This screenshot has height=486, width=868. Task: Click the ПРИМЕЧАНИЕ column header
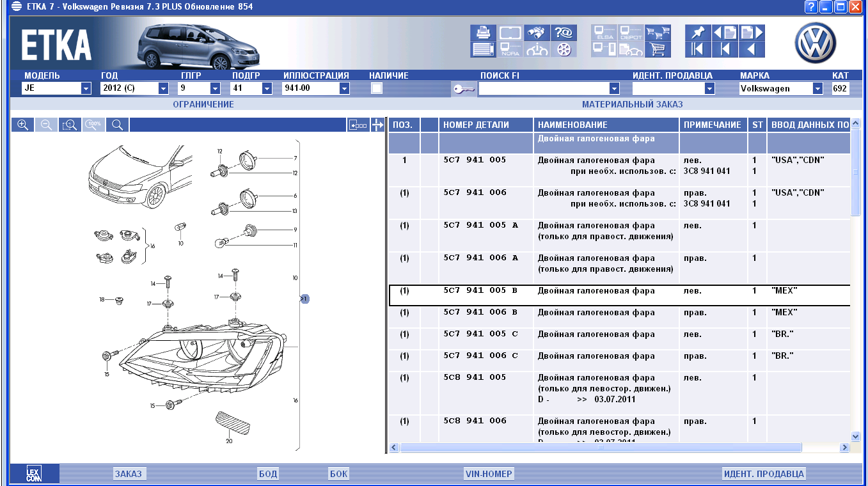[714, 125]
